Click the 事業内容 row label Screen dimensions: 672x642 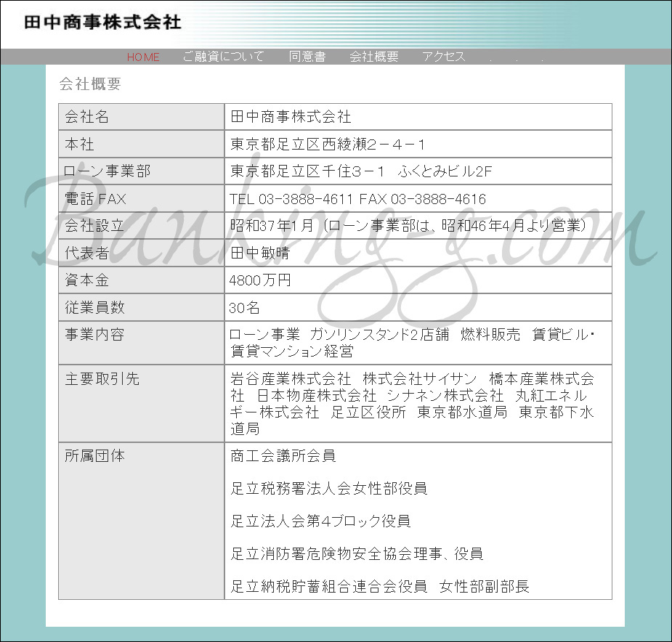point(94,334)
